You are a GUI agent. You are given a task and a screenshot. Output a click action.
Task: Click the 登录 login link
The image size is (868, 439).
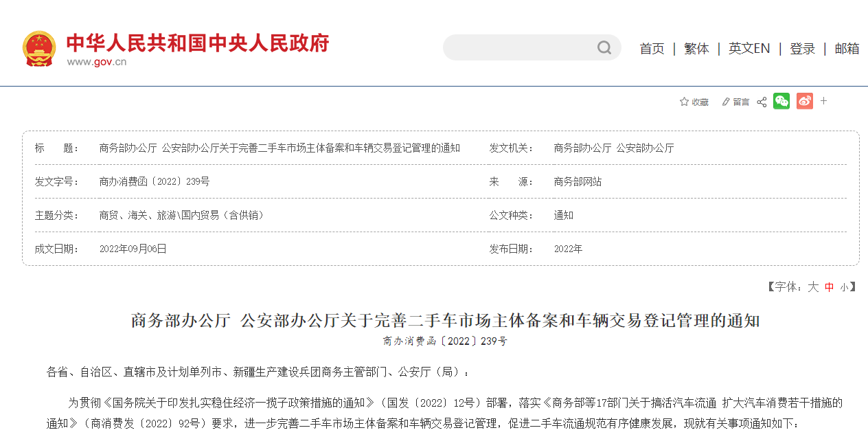click(x=802, y=49)
